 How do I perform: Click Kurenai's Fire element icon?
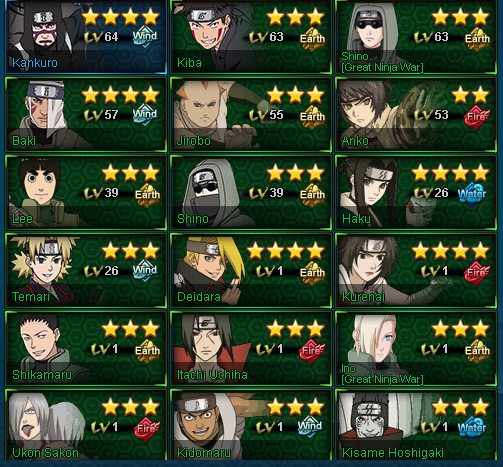coord(477,273)
